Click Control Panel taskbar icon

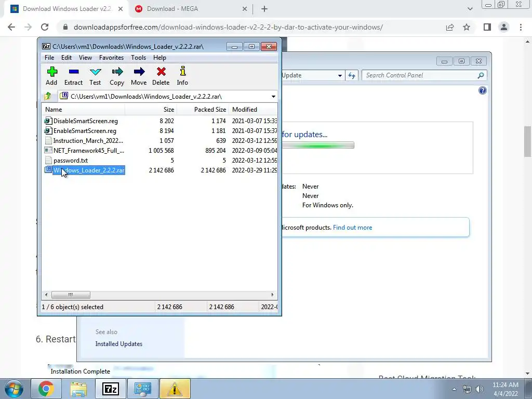142,389
